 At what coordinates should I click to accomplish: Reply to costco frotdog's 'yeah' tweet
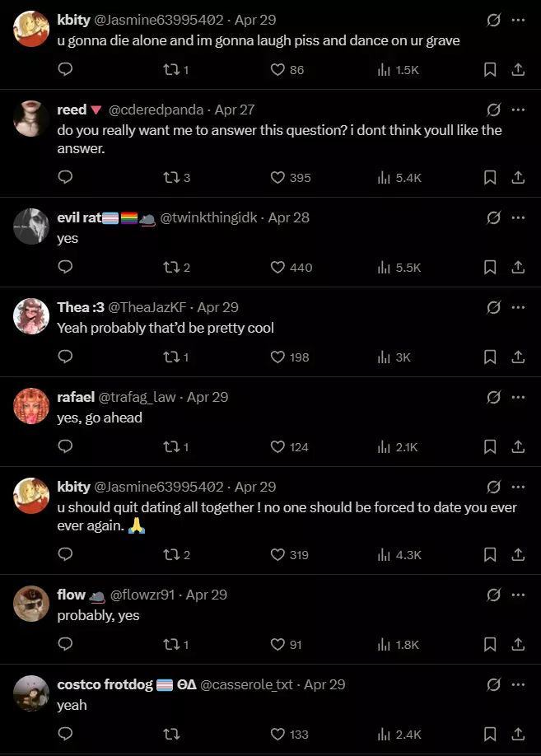click(66, 734)
